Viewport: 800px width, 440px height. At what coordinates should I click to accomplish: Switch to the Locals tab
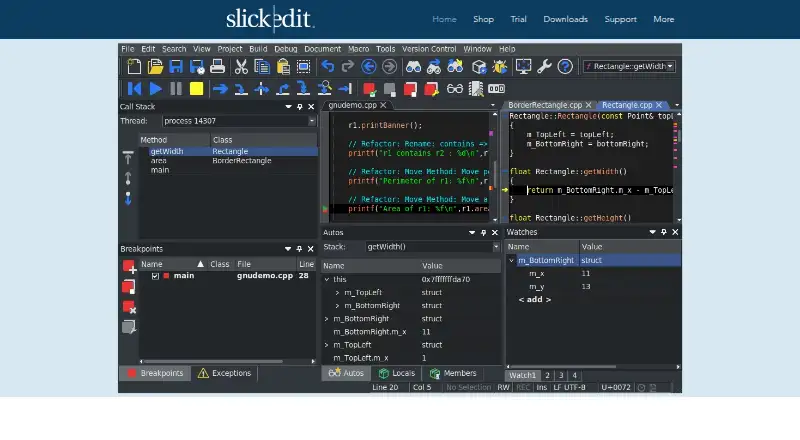coord(397,373)
